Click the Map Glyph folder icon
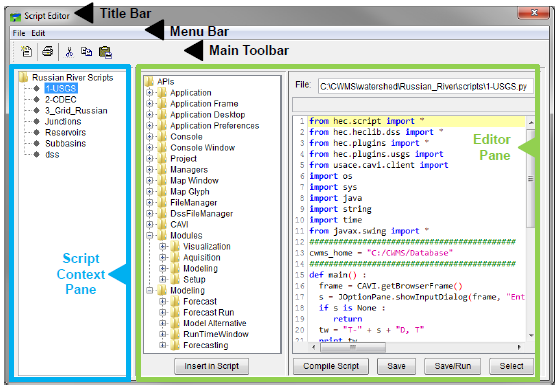Screen dimensions: 555x385 (x=162, y=191)
